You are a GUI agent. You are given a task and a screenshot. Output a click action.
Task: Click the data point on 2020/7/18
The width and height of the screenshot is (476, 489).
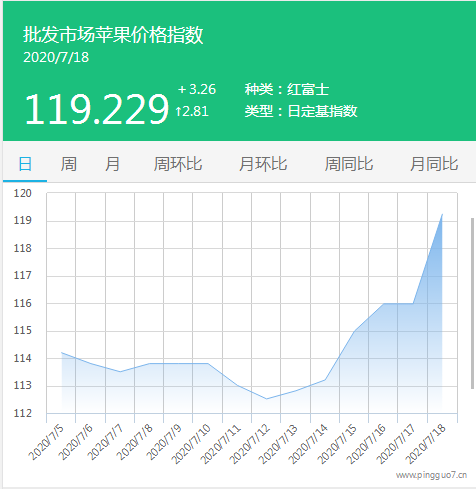click(x=442, y=214)
